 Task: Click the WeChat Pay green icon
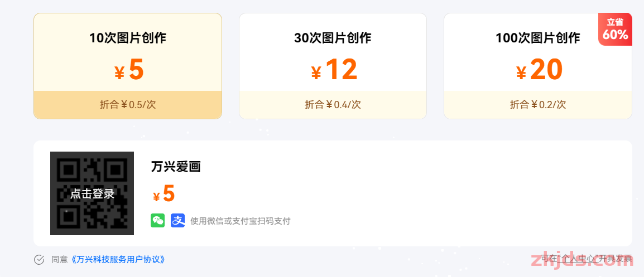[x=158, y=220]
